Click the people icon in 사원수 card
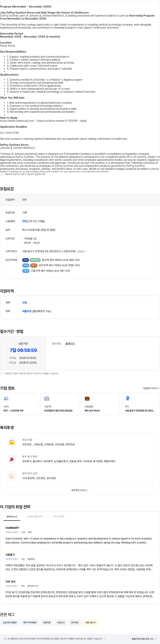The image size is (160, 644). (6, 398)
